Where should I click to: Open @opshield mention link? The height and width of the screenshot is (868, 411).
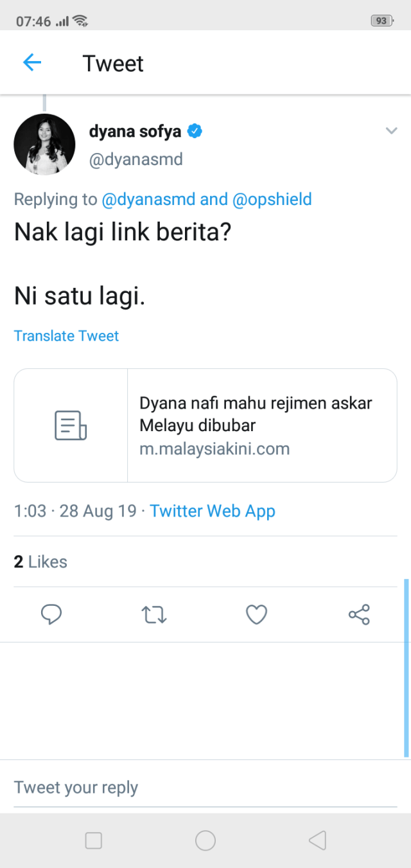(x=272, y=199)
